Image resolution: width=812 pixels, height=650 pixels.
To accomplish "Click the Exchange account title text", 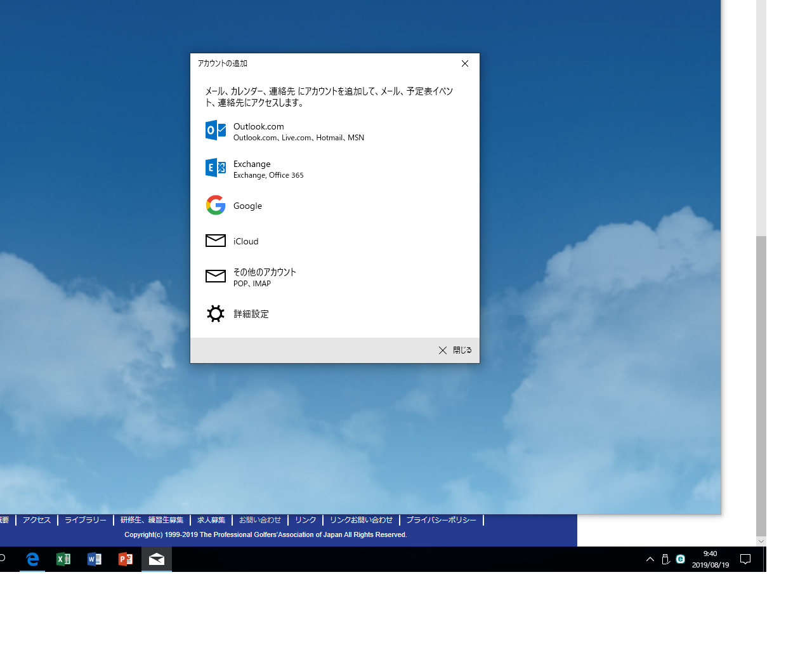I will point(252,164).
